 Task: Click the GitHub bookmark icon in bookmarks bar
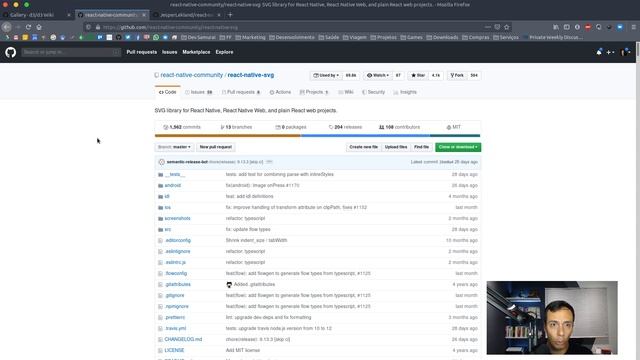(118, 37)
